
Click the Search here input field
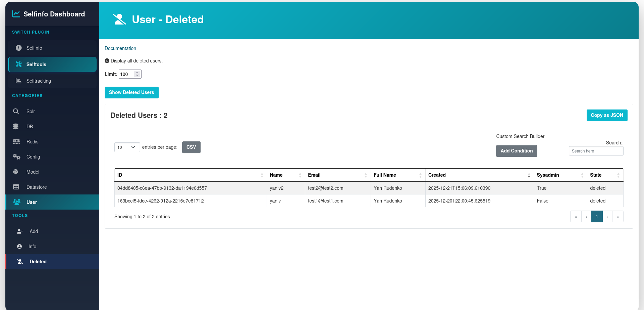pos(596,151)
